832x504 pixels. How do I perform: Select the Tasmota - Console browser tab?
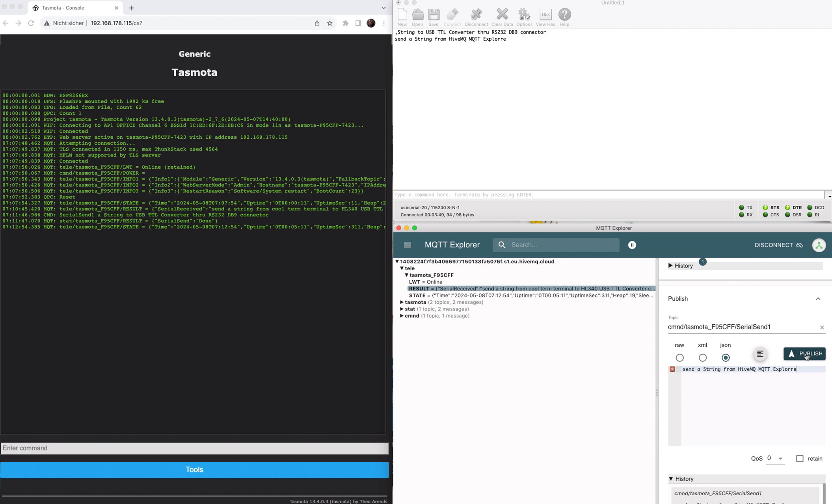[x=75, y=8]
